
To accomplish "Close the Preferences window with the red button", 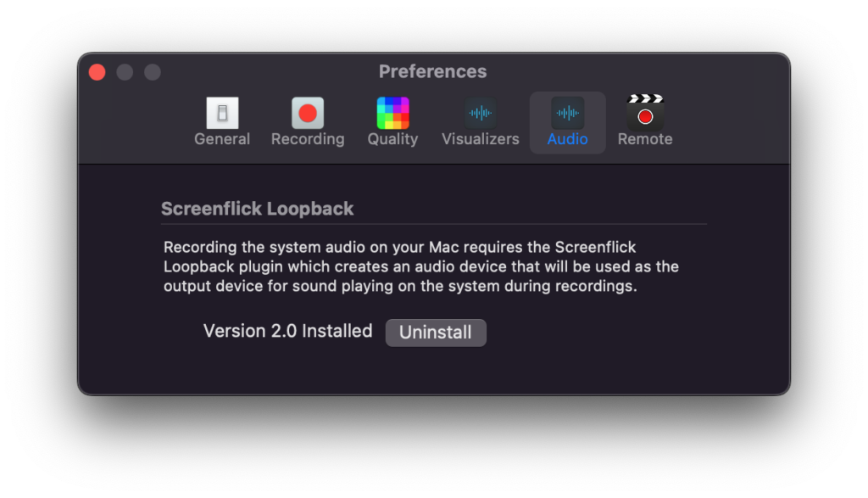I will [97, 72].
